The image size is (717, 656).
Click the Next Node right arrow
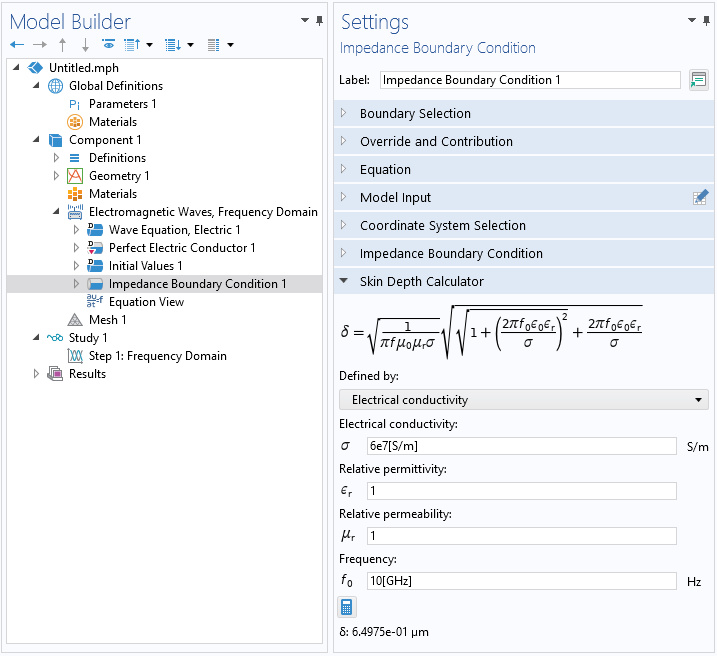coord(40,44)
